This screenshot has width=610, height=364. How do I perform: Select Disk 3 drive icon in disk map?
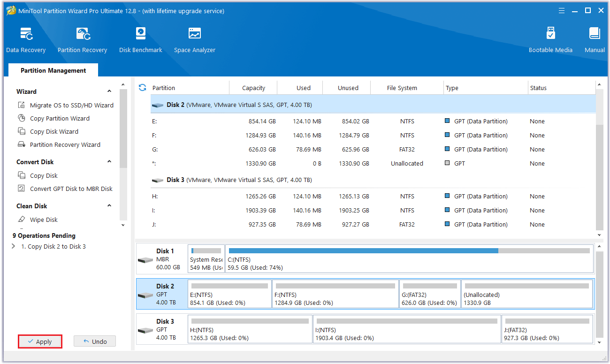click(145, 330)
